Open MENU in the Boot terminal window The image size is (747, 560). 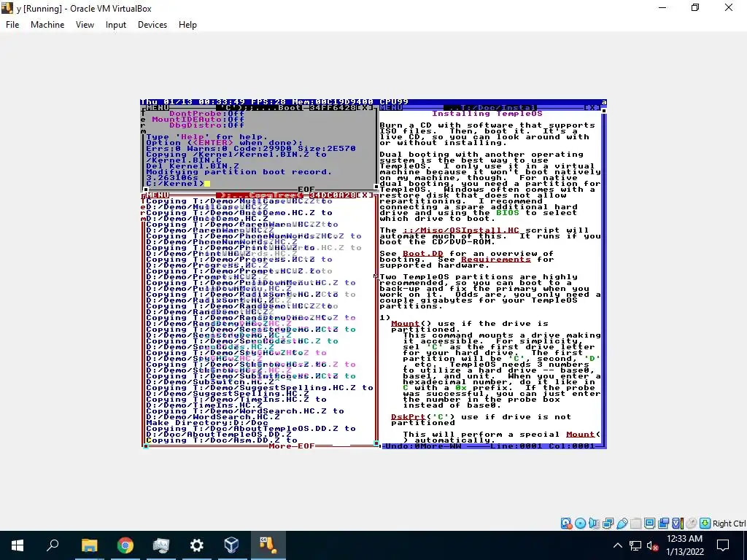click(158, 108)
